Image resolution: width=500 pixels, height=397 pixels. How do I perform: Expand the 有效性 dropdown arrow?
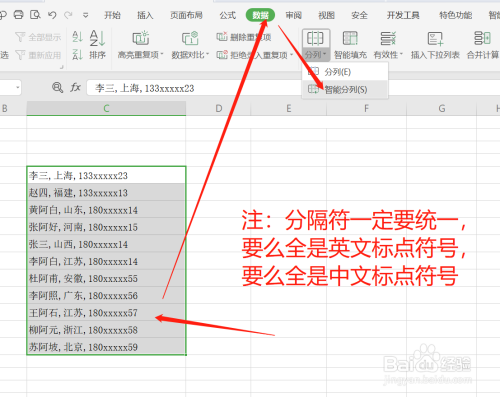[401, 55]
